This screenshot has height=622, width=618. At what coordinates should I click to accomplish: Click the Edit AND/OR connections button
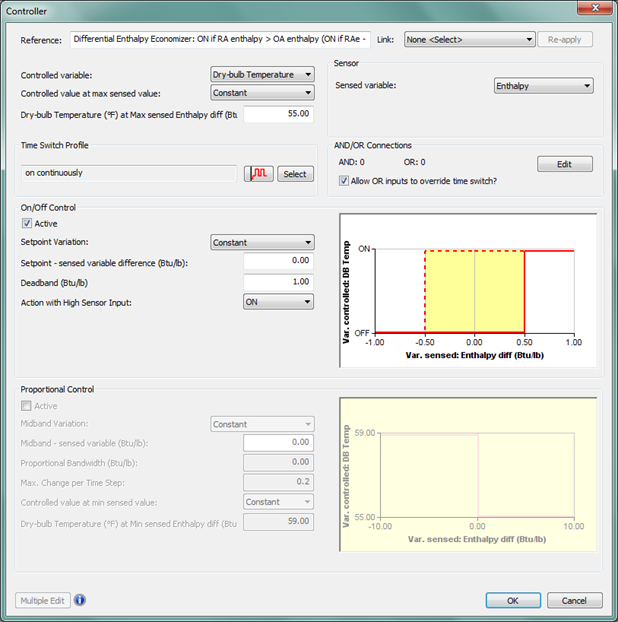(x=565, y=164)
